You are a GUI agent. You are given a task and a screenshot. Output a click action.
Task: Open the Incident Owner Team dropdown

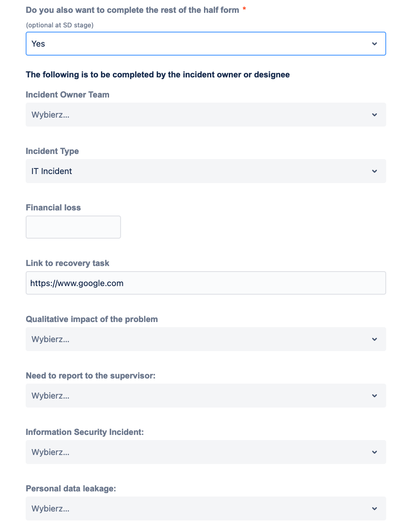pyautogui.click(x=197, y=115)
